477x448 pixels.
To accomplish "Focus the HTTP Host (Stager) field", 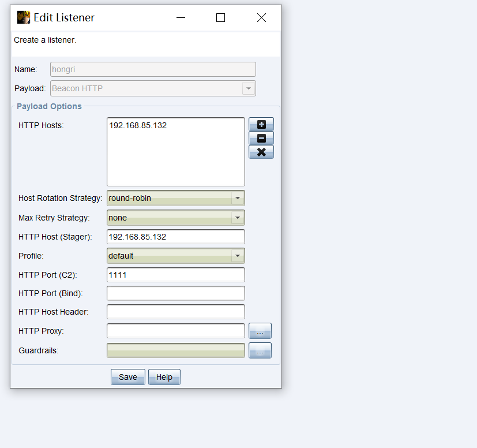I will tap(175, 237).
